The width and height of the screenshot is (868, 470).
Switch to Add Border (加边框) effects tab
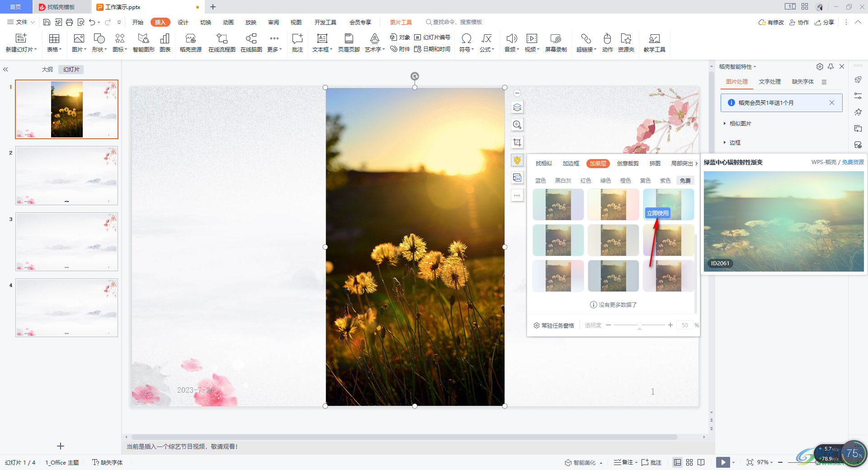(571, 164)
